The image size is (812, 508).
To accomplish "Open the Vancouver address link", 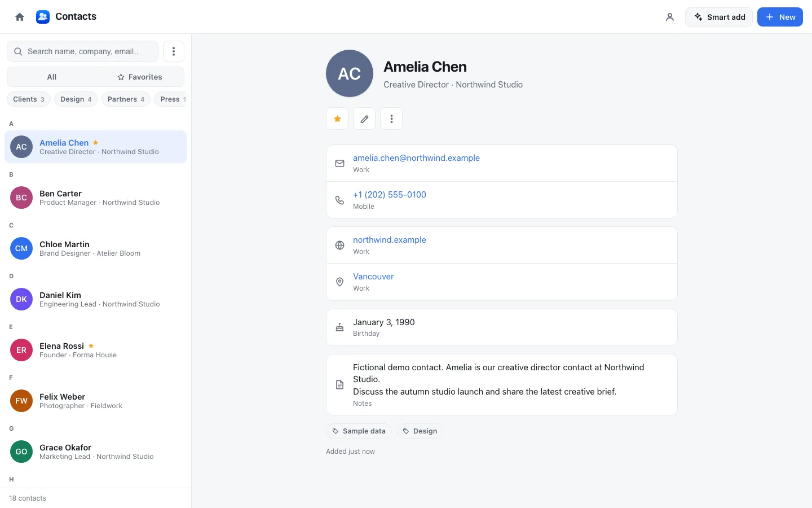I will tap(373, 277).
